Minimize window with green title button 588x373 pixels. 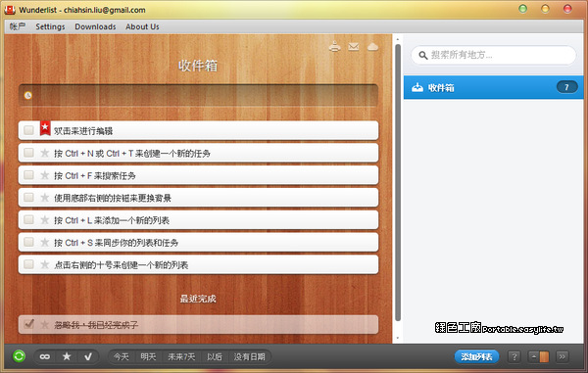522,9
